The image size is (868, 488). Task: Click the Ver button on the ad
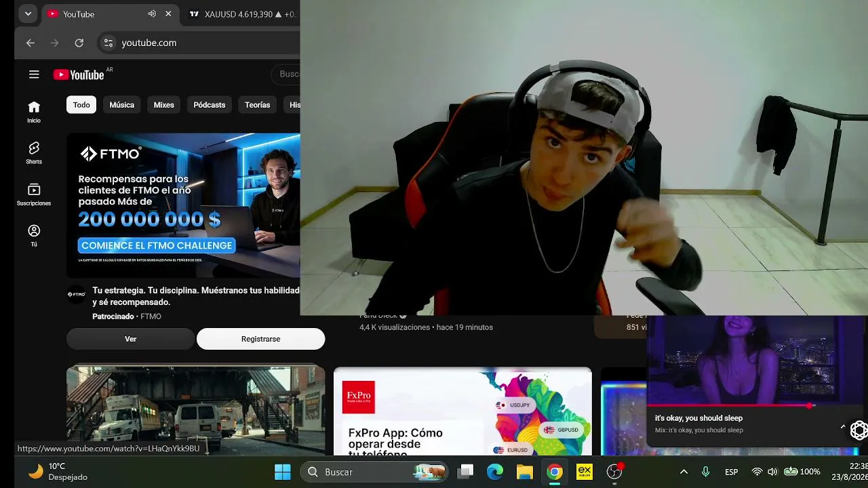click(x=130, y=339)
